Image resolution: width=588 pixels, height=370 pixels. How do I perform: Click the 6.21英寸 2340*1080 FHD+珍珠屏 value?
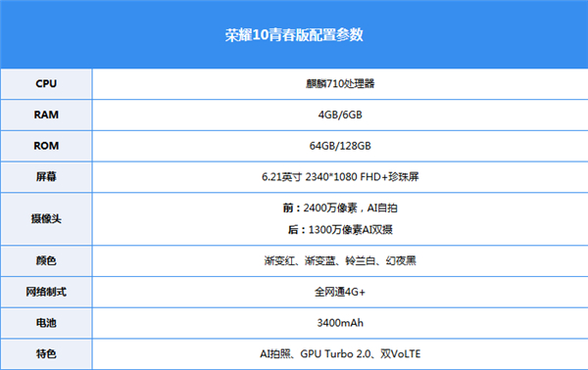340,176
